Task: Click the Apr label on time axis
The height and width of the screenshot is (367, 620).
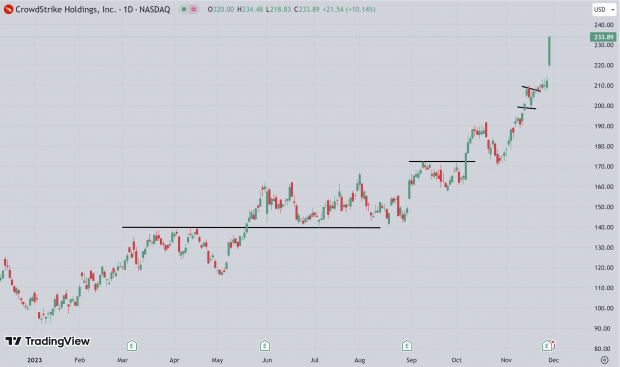Action: 174,360
